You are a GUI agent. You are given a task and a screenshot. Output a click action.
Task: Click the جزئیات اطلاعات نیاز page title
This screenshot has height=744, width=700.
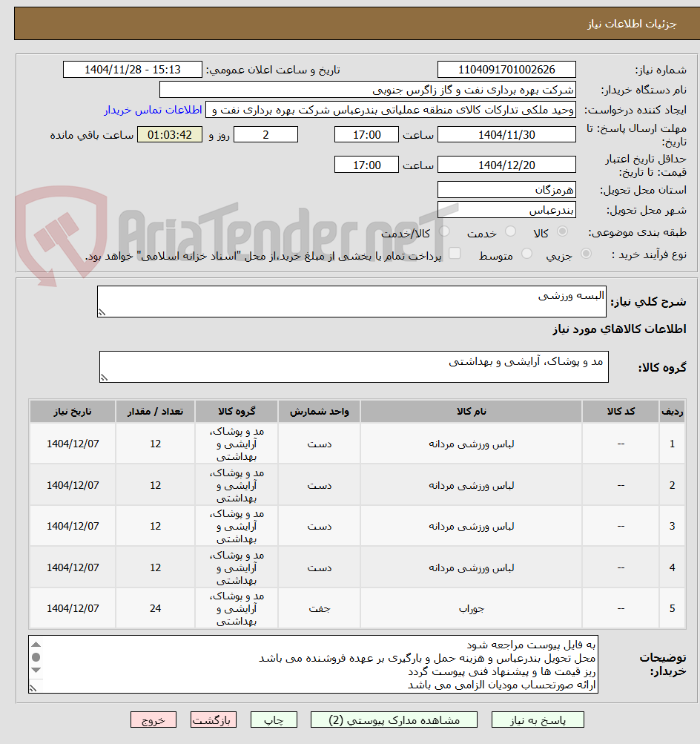pyautogui.click(x=633, y=24)
